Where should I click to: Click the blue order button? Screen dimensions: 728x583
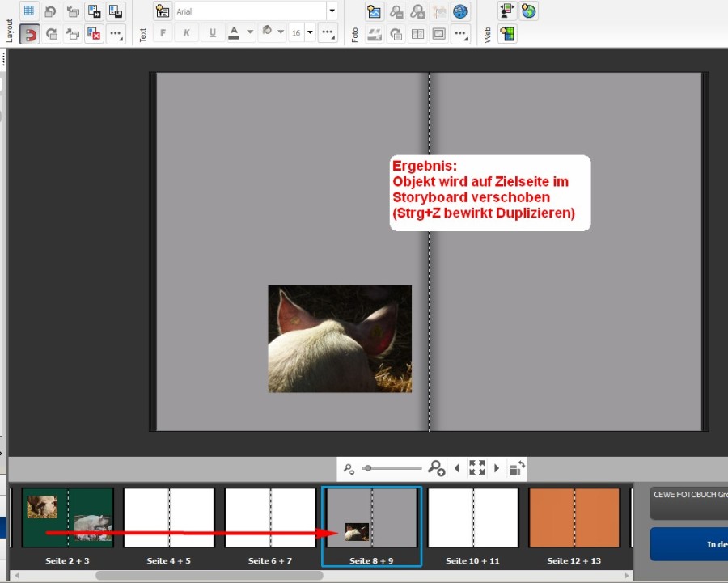(689, 544)
